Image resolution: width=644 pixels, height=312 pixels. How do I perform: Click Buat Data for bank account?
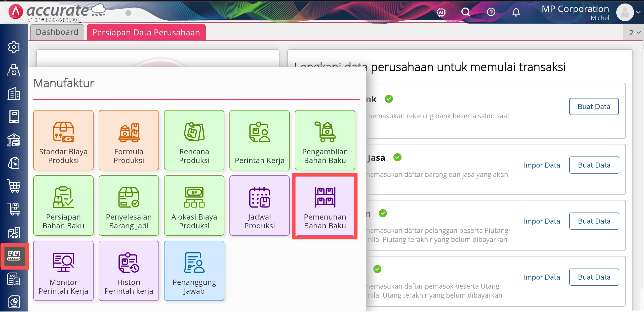(594, 107)
